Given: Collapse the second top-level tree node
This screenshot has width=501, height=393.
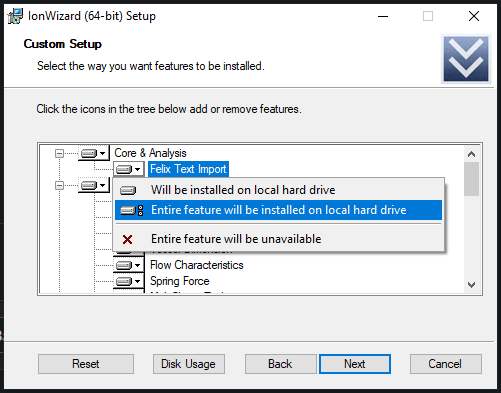Looking at the screenshot, I should click(59, 185).
